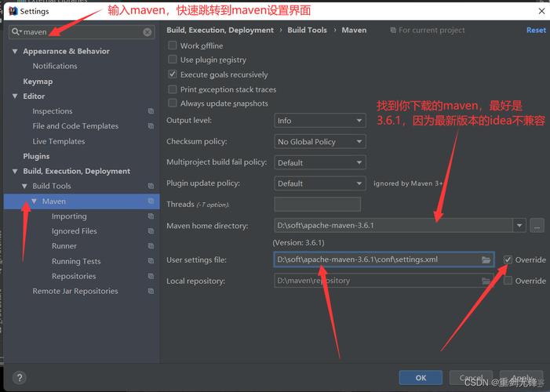This screenshot has height=392, width=550.
Task: Clear the maven search field text
Action: (148, 32)
